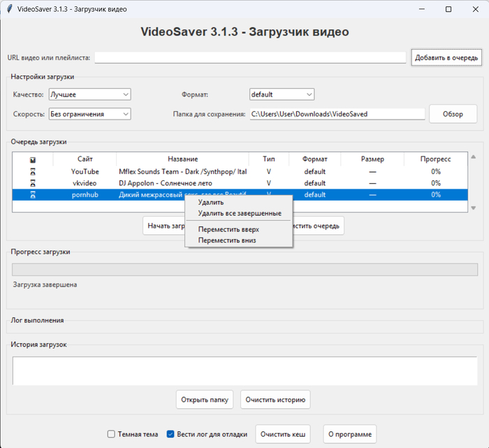Click the URL video input field
The height and width of the screenshot is (448, 489).
tap(250, 57)
